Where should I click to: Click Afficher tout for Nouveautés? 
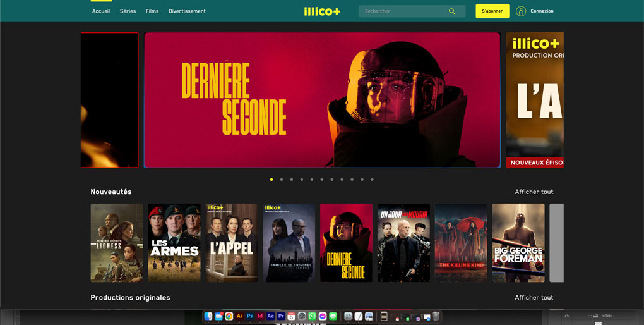[534, 192]
